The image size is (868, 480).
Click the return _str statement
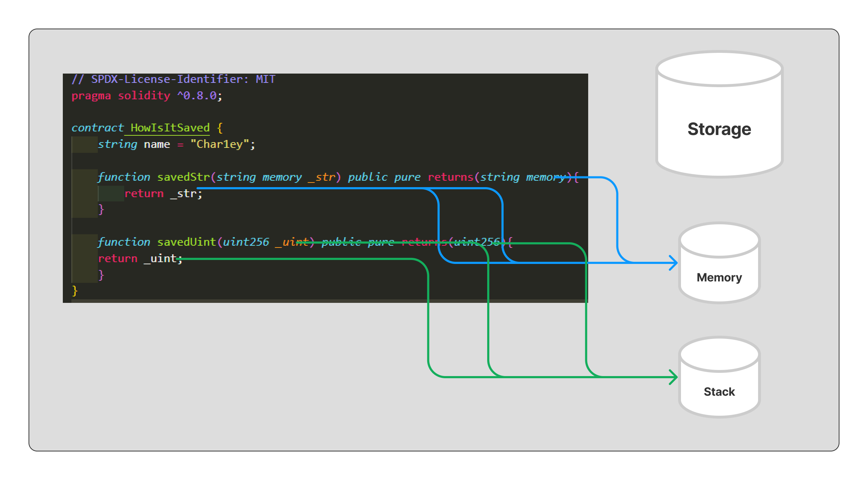click(x=163, y=194)
